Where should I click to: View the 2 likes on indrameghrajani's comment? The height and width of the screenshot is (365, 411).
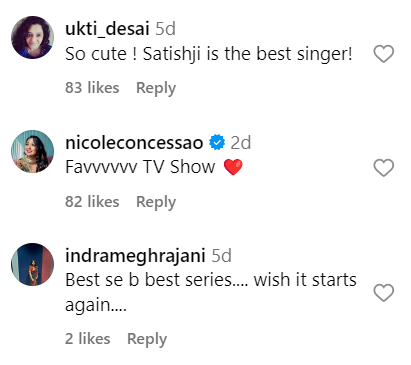pyautogui.click(x=88, y=339)
